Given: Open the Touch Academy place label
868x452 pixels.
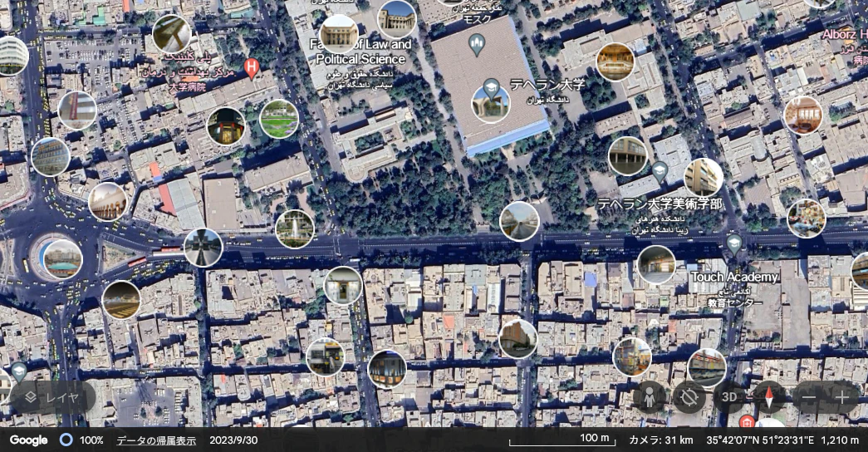Looking at the screenshot, I should click(x=734, y=277).
